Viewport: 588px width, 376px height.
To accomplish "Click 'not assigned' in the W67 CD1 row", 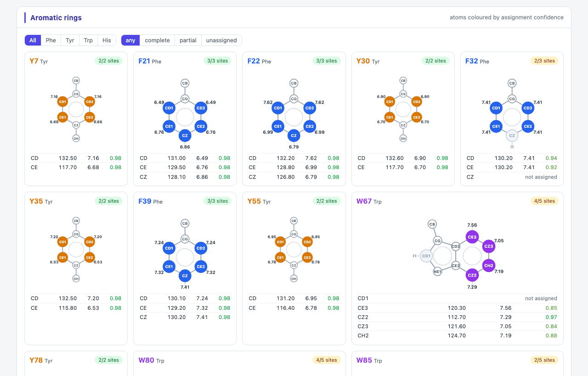I will pos(541,298).
